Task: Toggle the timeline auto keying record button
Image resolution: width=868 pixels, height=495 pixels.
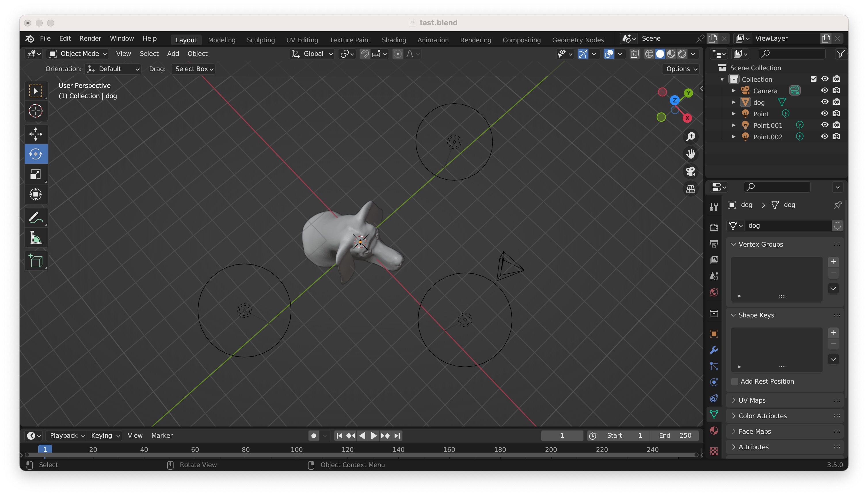Action: click(314, 435)
